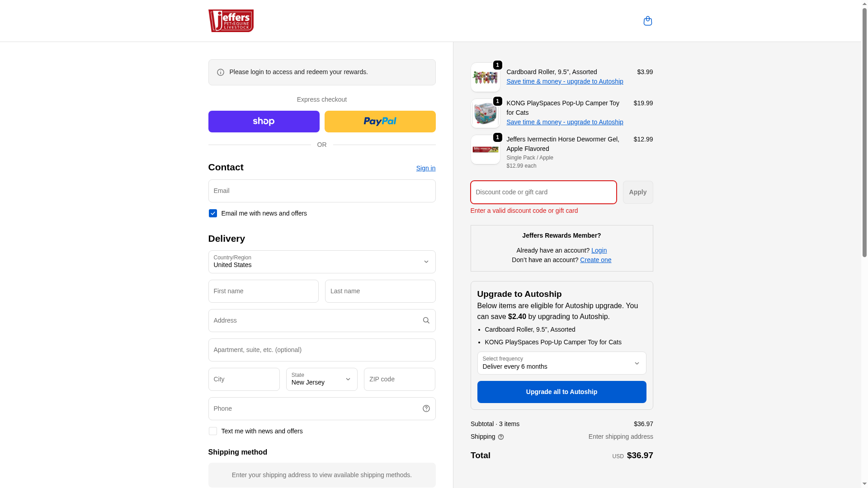Open the shopping bag cart icon

point(647,21)
